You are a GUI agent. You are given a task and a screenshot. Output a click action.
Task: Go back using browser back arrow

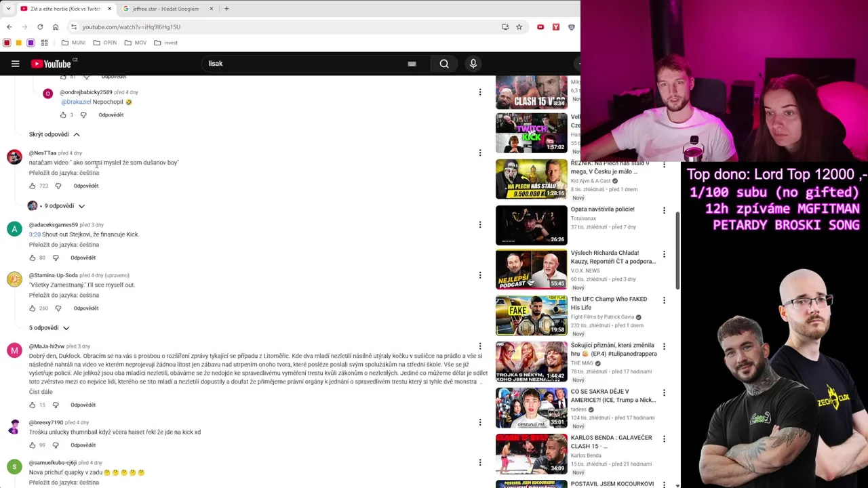coord(9,27)
